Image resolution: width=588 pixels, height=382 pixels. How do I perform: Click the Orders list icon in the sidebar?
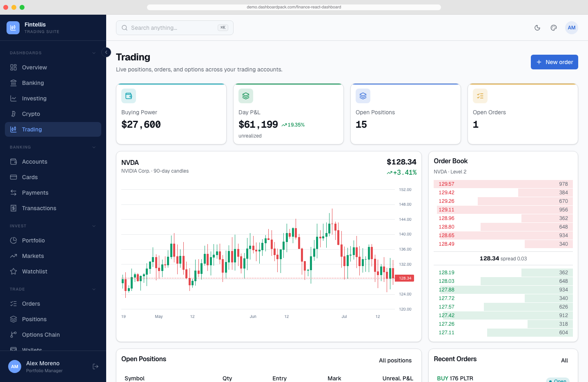point(13,304)
